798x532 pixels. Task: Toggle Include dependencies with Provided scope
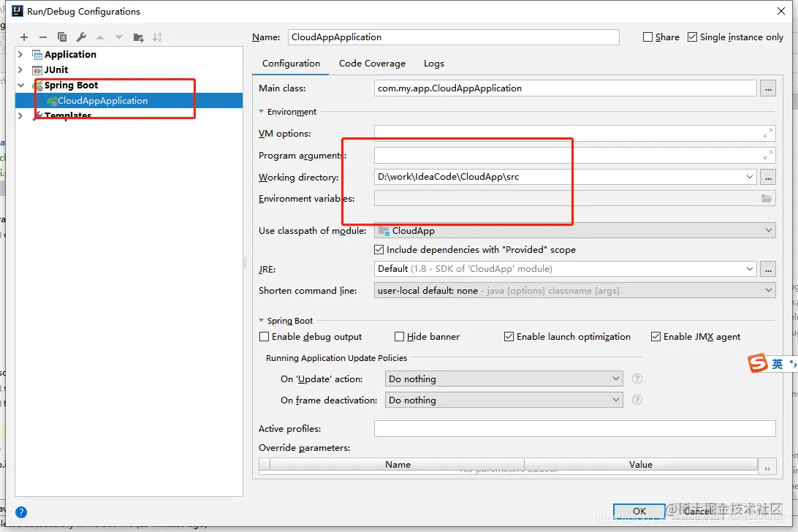click(379, 249)
